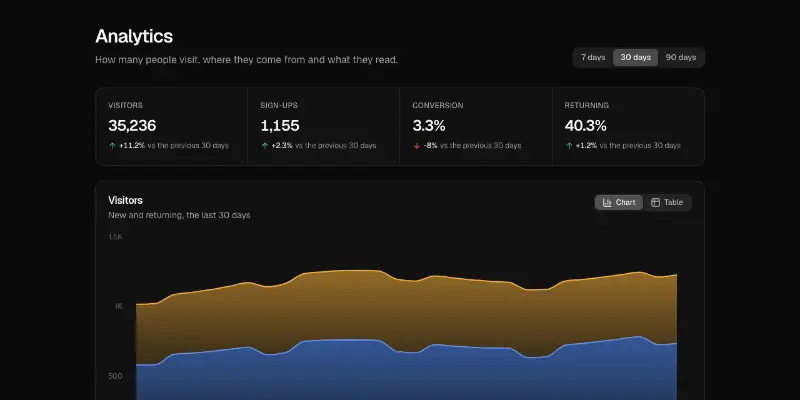This screenshot has height=400, width=800.
Task: Click the SIGN-UPS card label
Action: click(279, 106)
